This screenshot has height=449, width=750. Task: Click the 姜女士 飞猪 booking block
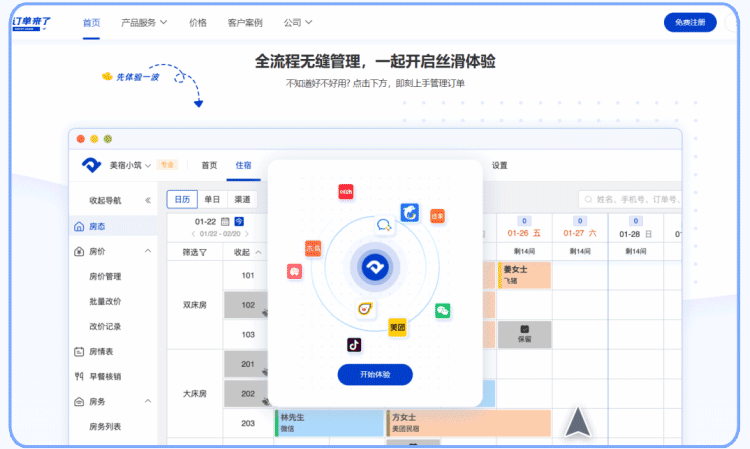pyautogui.click(x=524, y=275)
